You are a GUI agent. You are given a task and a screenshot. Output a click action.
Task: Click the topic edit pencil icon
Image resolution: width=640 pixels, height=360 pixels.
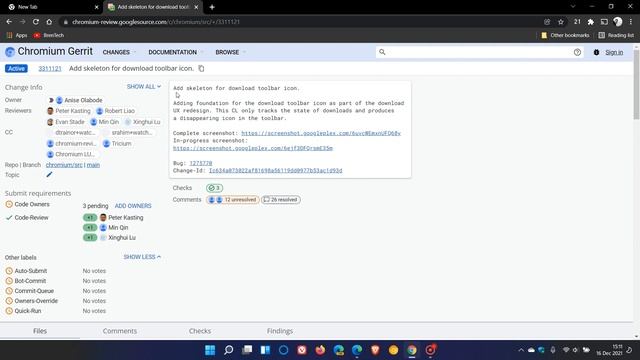click(49, 175)
